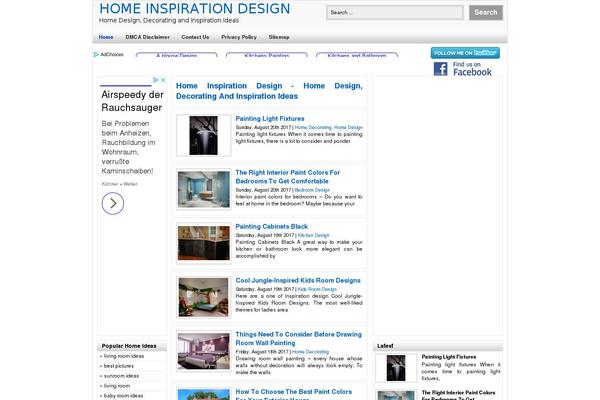Click the Painting Light Fixtures thumbnail in main list
This screenshot has height=400, width=600.
coord(204,136)
